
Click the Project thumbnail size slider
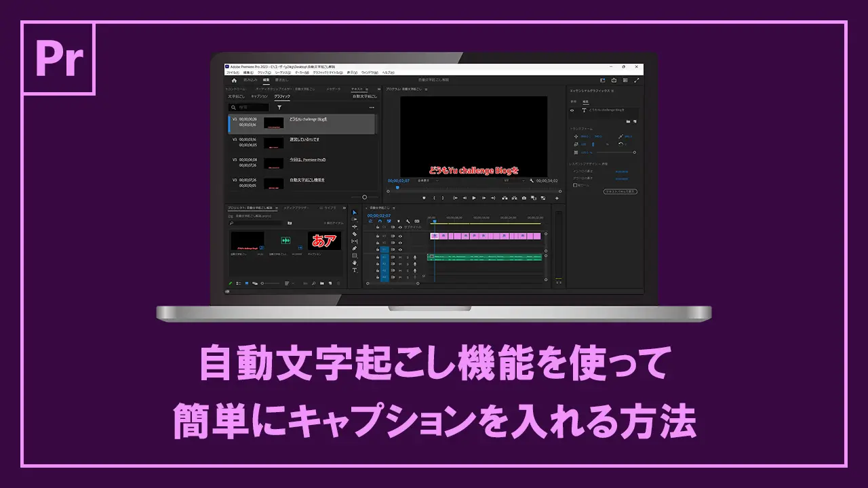pos(271,283)
